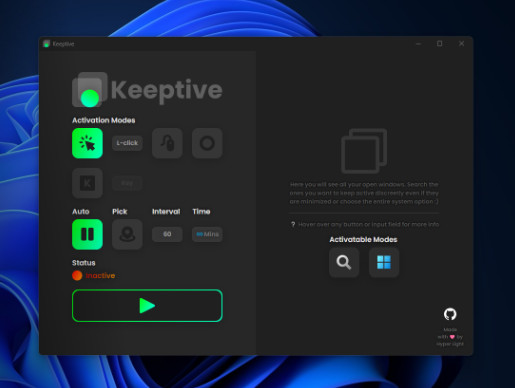Click the orange status dot
Image resolution: width=515 pixels, height=388 pixels.
click(77, 276)
